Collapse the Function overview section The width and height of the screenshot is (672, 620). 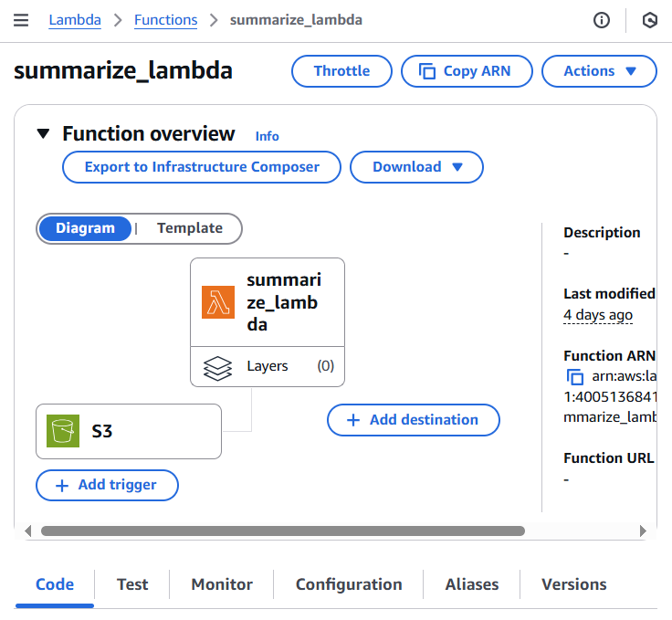(43, 134)
